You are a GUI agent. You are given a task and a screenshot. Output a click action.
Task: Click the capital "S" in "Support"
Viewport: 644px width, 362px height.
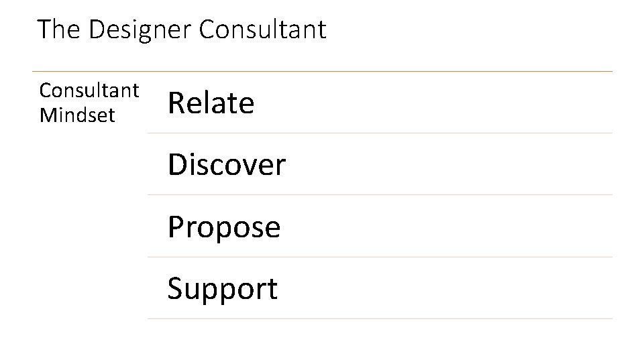175,289
